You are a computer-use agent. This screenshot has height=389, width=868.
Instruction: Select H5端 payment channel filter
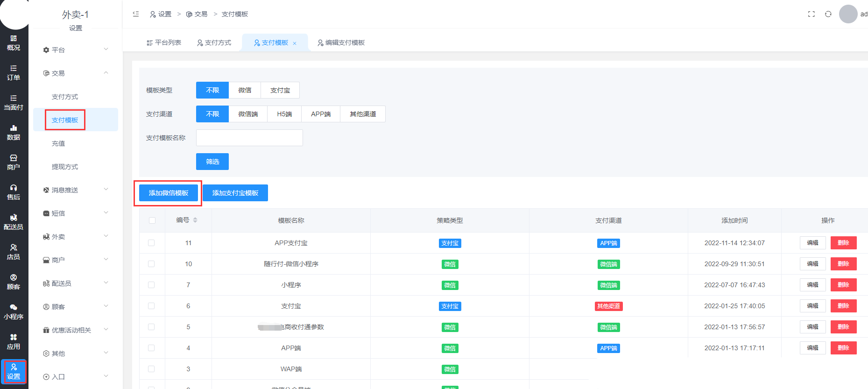pyautogui.click(x=284, y=114)
